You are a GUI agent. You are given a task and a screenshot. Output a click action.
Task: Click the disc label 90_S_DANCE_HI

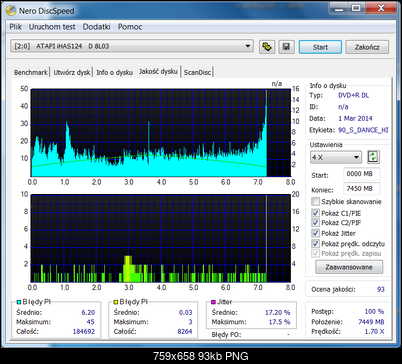tap(363, 130)
